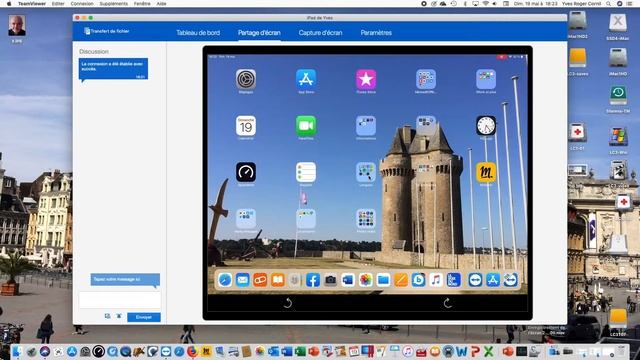Click the connection established chat message
Screen dimensions: 640x360
click(113, 69)
